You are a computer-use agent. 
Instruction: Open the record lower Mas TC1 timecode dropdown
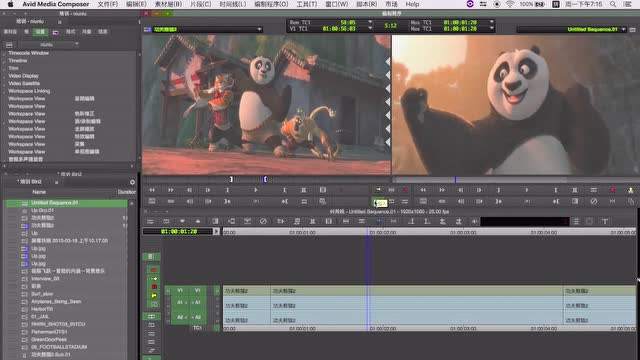(x=492, y=29)
